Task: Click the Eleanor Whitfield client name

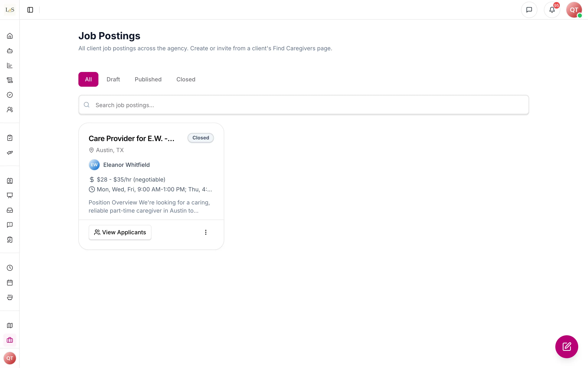Action: pos(126,165)
